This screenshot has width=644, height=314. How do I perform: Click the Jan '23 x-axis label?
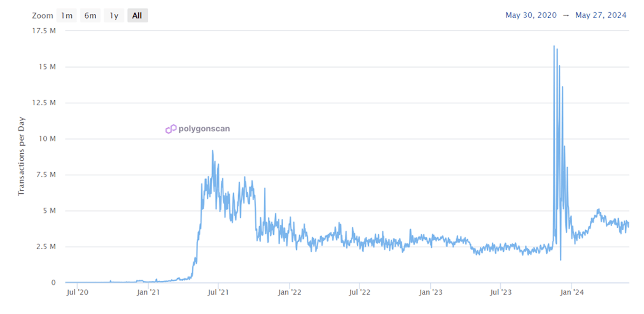pos(430,292)
